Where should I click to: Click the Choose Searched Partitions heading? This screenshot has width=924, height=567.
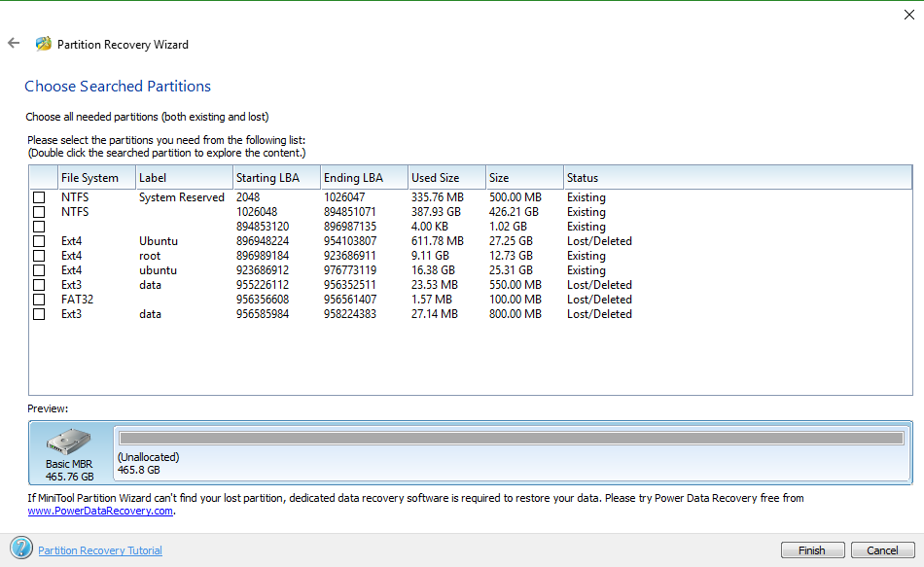[118, 86]
